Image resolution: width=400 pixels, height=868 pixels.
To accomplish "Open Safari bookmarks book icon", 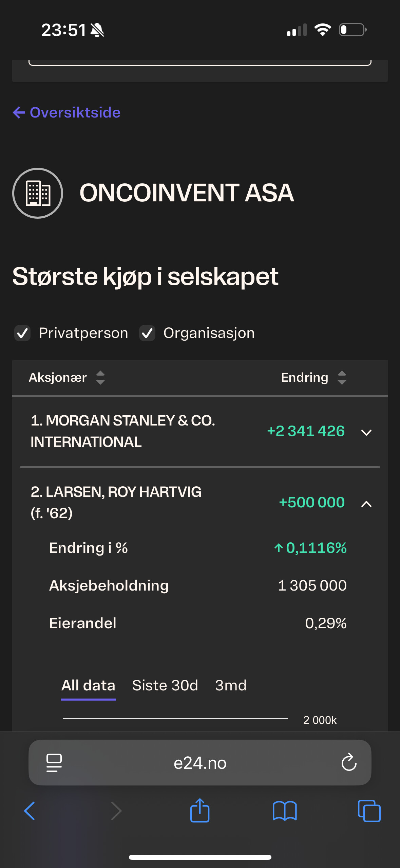I will 285,811.
